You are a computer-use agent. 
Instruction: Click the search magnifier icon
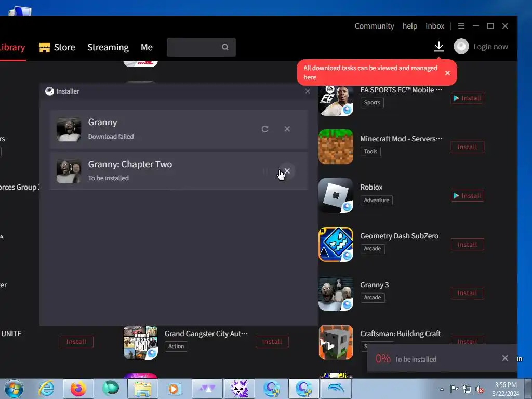[225, 47]
